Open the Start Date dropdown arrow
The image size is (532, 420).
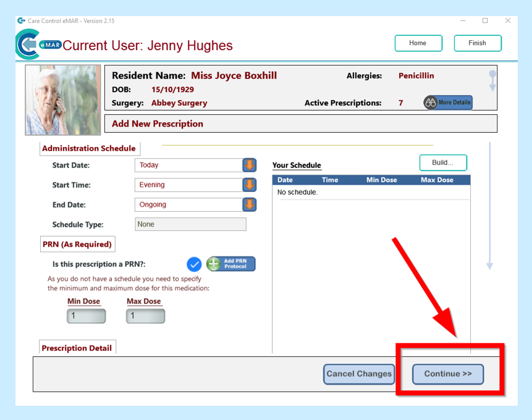tap(250, 165)
